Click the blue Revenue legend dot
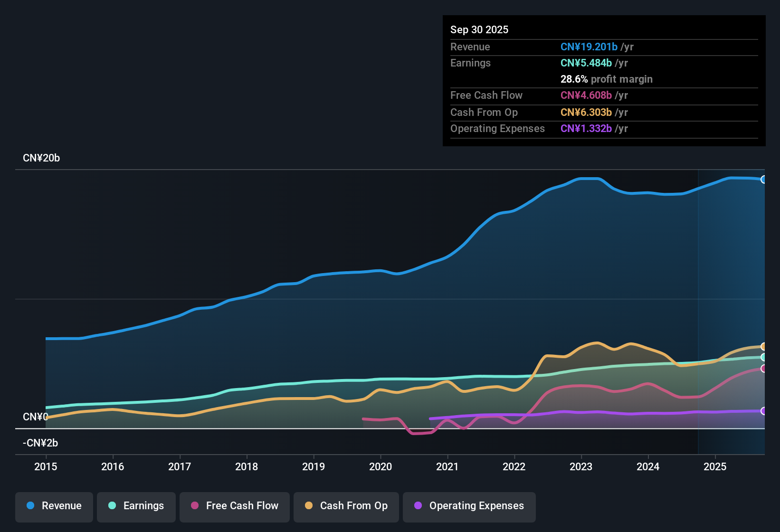The height and width of the screenshot is (532, 780). (x=30, y=506)
